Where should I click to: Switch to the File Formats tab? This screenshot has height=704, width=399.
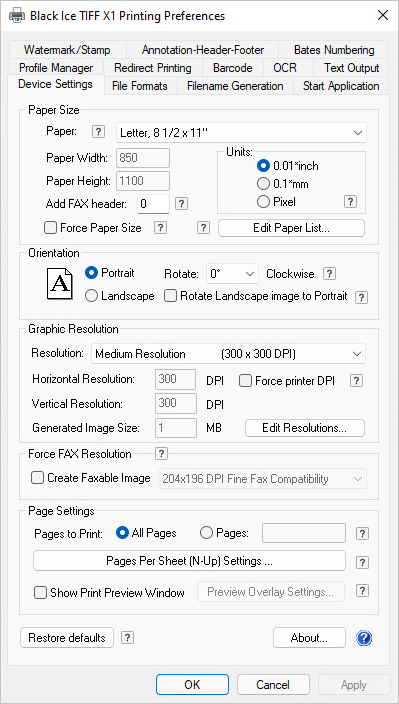[x=140, y=86]
